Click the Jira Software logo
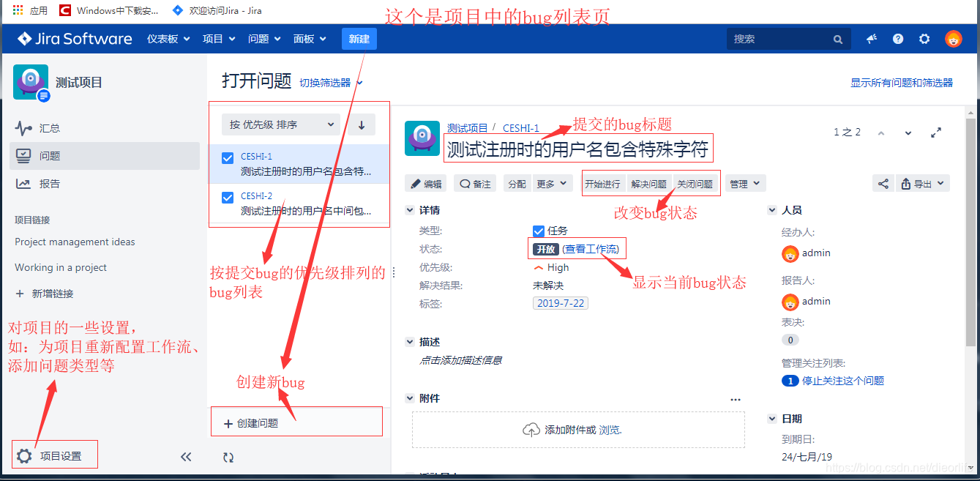This screenshot has height=481, width=980. pyautogui.click(x=75, y=39)
